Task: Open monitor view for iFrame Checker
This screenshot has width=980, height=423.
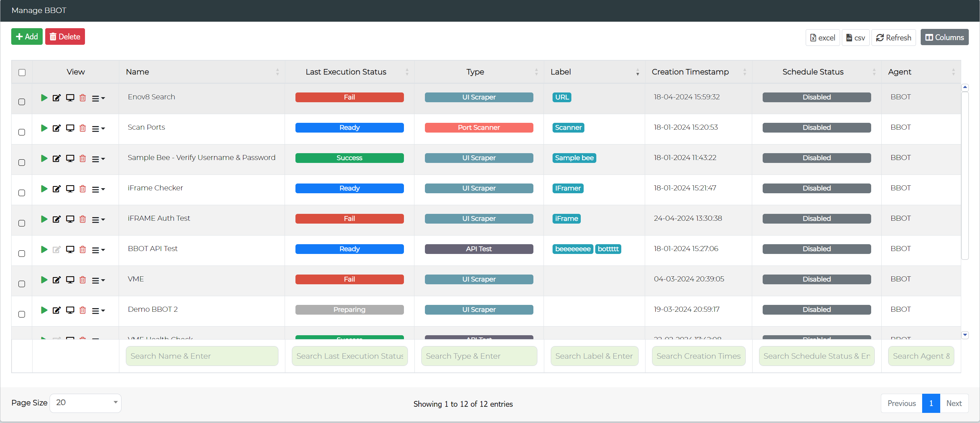Action: 70,189
